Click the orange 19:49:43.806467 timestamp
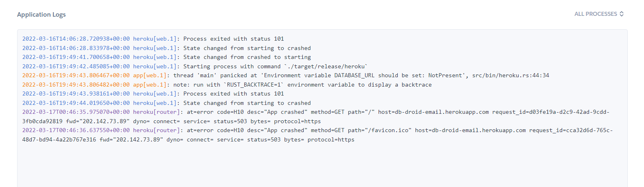 tap(76, 76)
